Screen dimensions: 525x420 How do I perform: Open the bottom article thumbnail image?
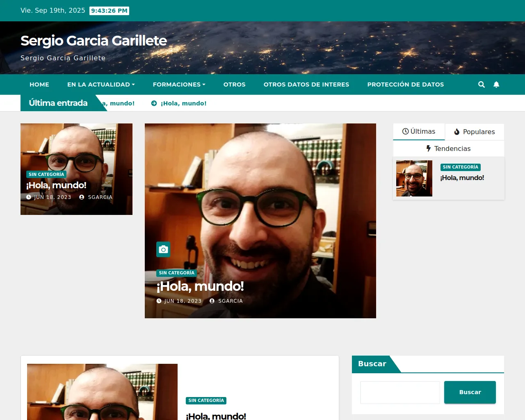click(102, 392)
